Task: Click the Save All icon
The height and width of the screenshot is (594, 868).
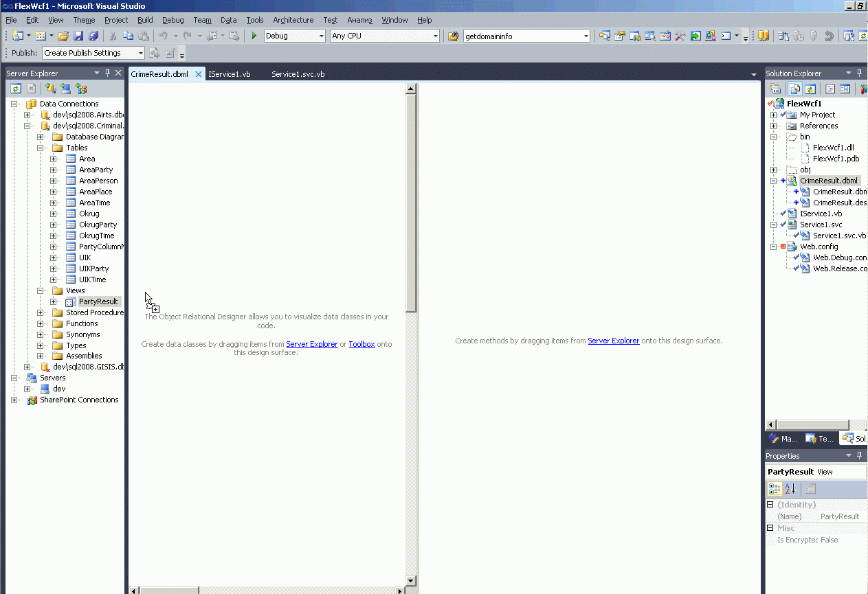Action: pos(93,36)
